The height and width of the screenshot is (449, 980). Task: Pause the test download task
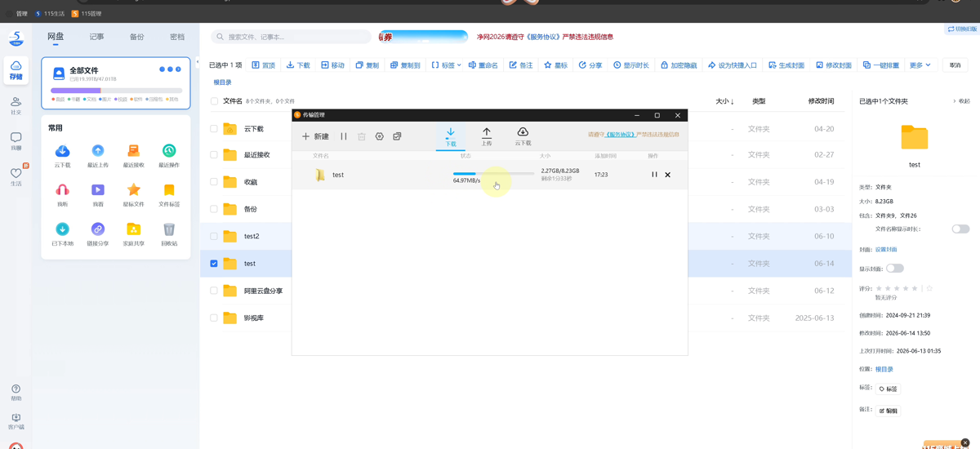(654, 175)
